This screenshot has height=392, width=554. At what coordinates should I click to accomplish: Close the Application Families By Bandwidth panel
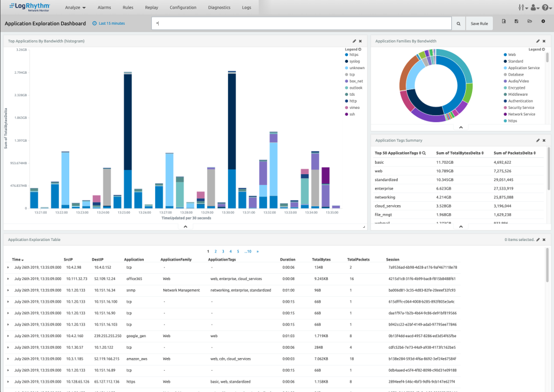point(544,42)
